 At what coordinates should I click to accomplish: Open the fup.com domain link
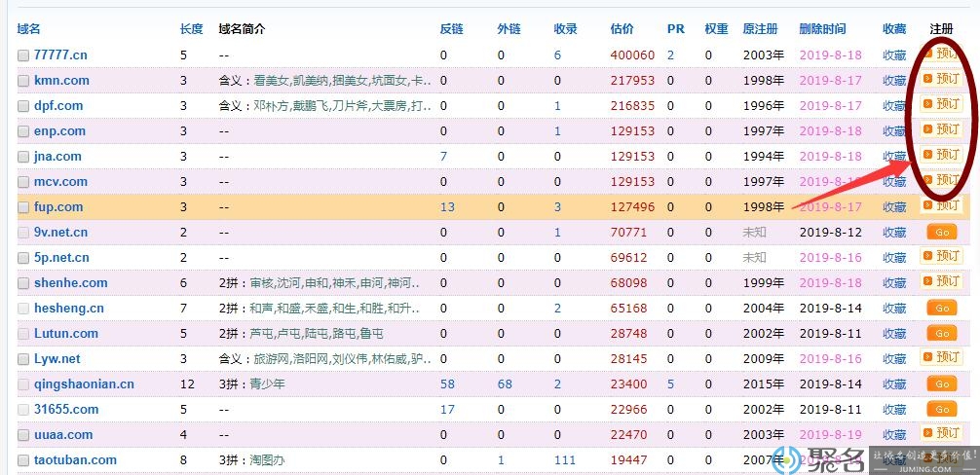(x=58, y=206)
